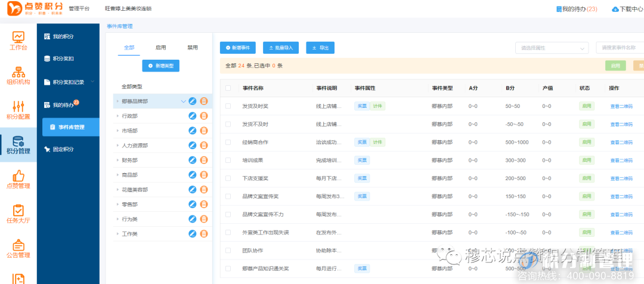Open the 请选择属性 dropdown

[x=552, y=48]
